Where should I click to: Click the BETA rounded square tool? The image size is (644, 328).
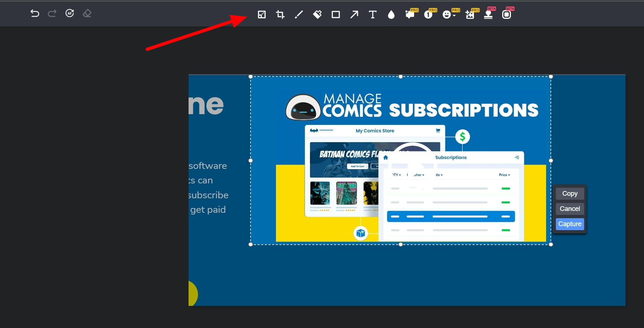point(507,14)
